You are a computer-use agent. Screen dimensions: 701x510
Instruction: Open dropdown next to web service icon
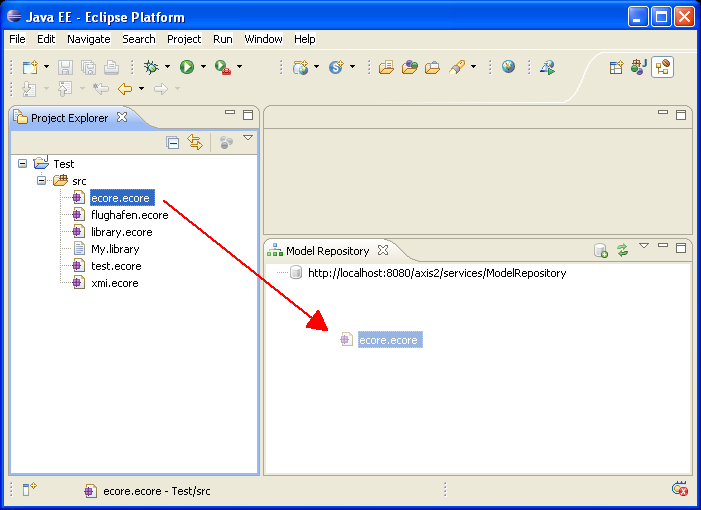tap(353, 67)
